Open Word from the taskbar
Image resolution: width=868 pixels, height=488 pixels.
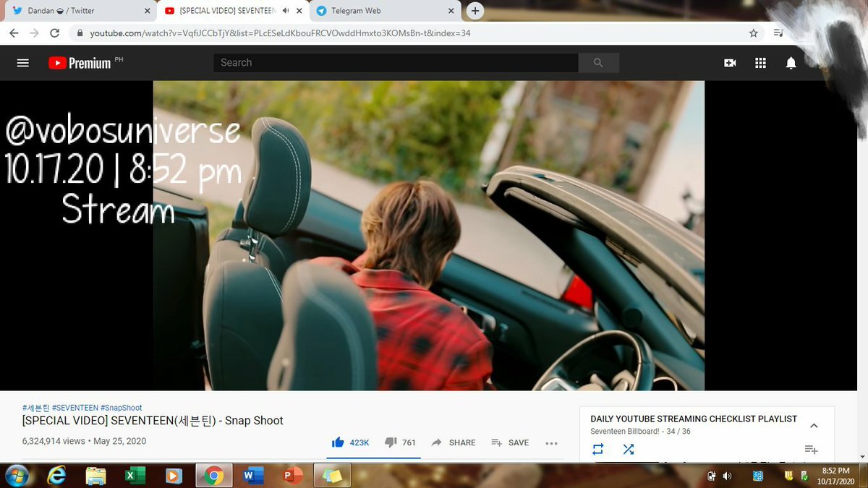tap(253, 476)
